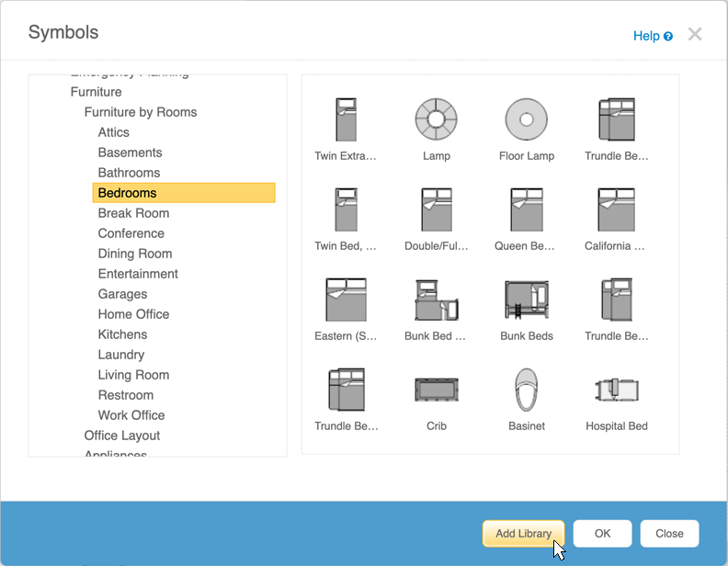Select the Bathrooms category
Screen dimensions: 728x566
click(x=129, y=173)
